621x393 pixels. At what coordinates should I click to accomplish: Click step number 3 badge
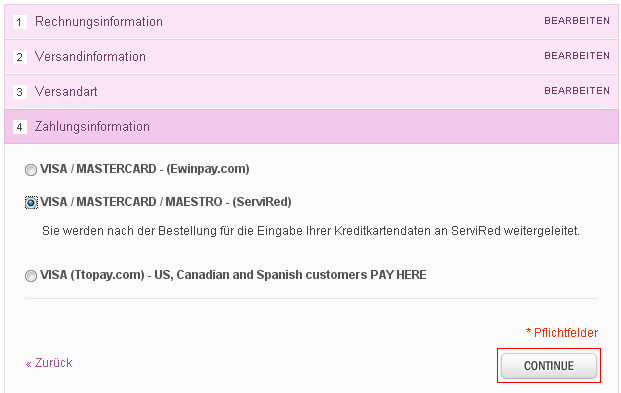20,92
